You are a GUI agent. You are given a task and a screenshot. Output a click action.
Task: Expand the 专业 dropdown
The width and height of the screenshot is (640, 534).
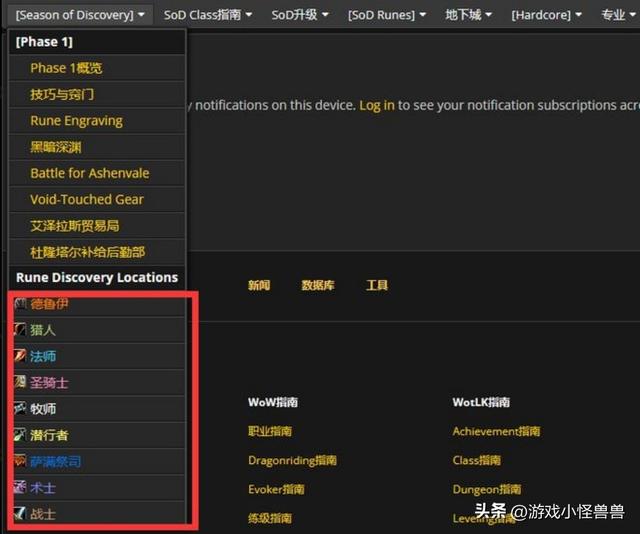pyautogui.click(x=618, y=15)
